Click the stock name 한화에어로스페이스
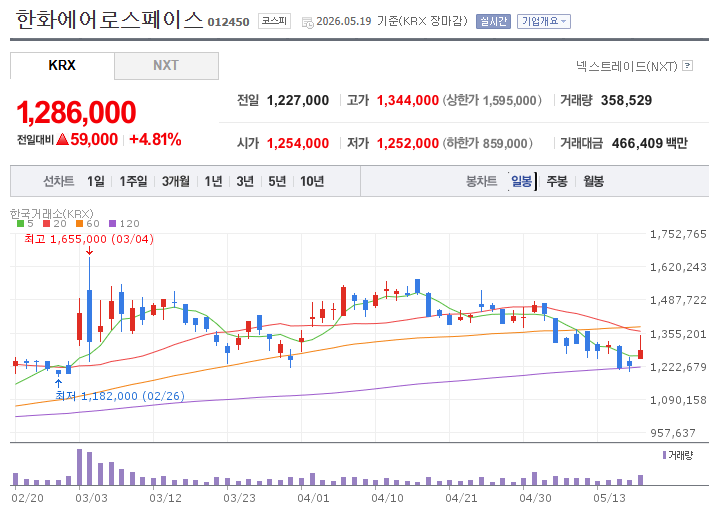 109,20
